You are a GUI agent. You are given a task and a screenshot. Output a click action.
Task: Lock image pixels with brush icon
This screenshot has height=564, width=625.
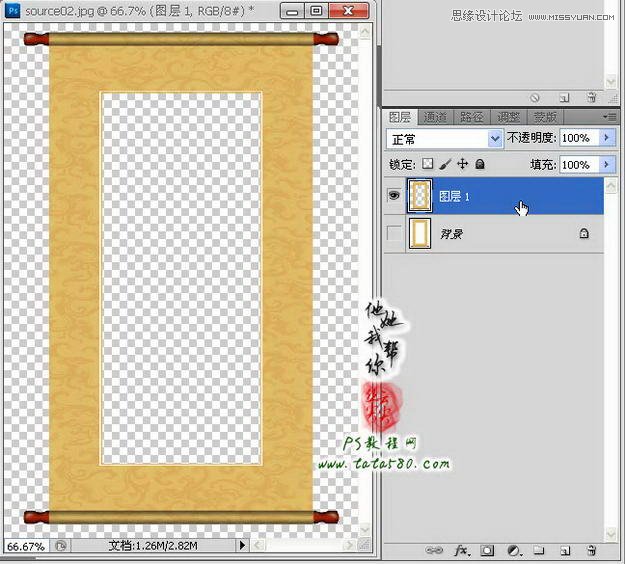coord(446,164)
